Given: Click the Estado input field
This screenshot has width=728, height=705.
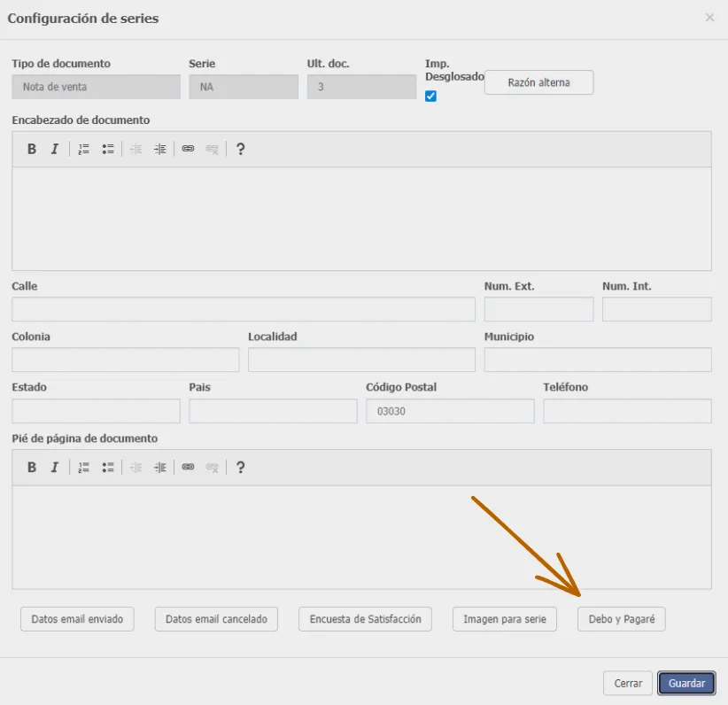Looking at the screenshot, I should tap(97, 411).
